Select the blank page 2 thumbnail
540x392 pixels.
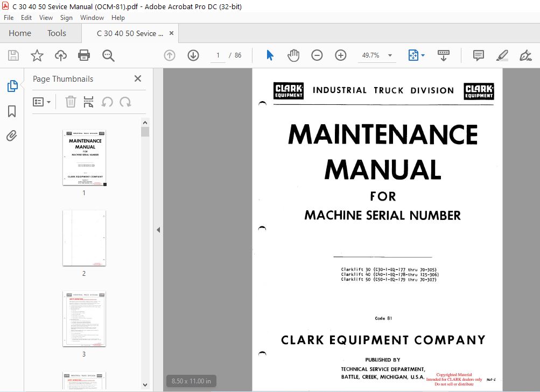(85, 238)
